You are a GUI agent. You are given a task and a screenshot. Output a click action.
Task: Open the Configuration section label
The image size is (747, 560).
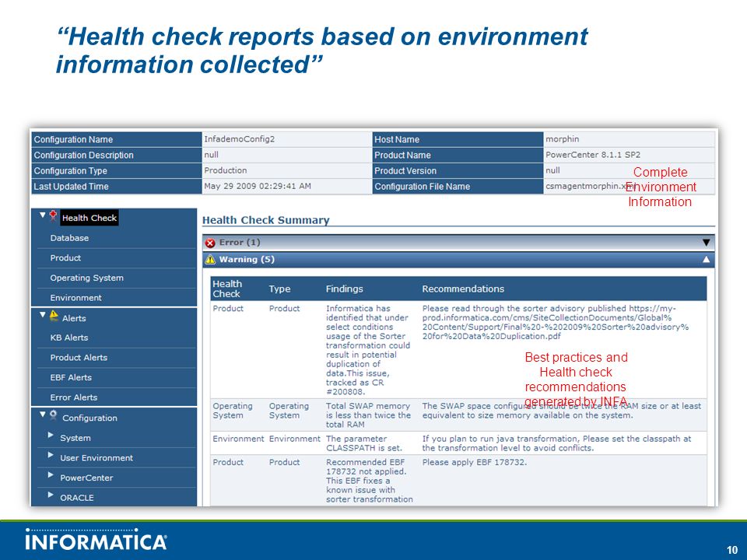click(89, 418)
